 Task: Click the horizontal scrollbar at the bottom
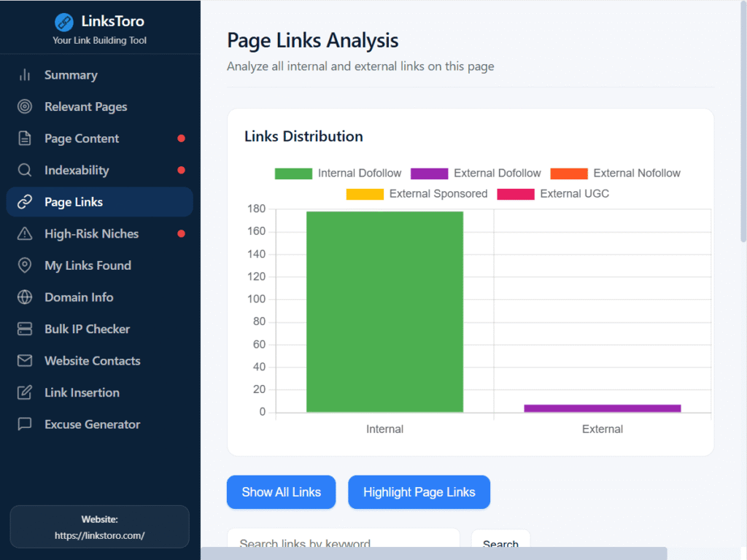433,553
